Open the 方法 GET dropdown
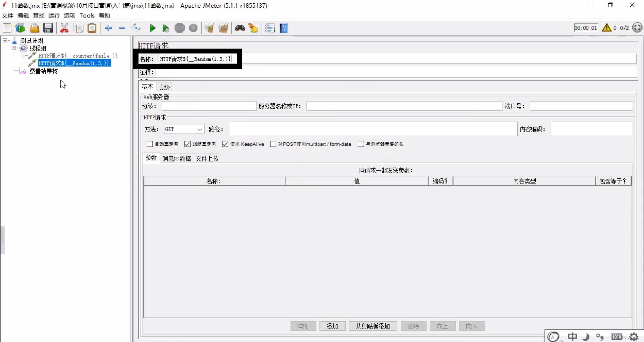The image size is (644, 342). [x=184, y=129]
